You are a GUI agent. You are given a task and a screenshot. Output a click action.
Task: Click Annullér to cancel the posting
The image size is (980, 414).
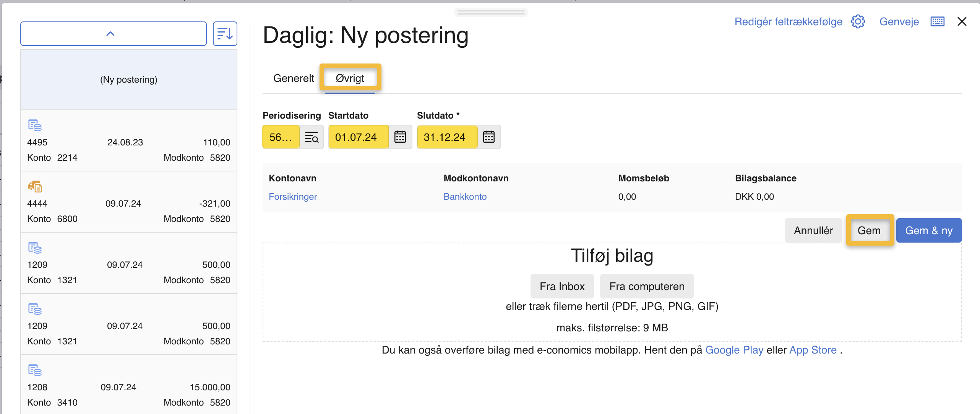(x=813, y=230)
